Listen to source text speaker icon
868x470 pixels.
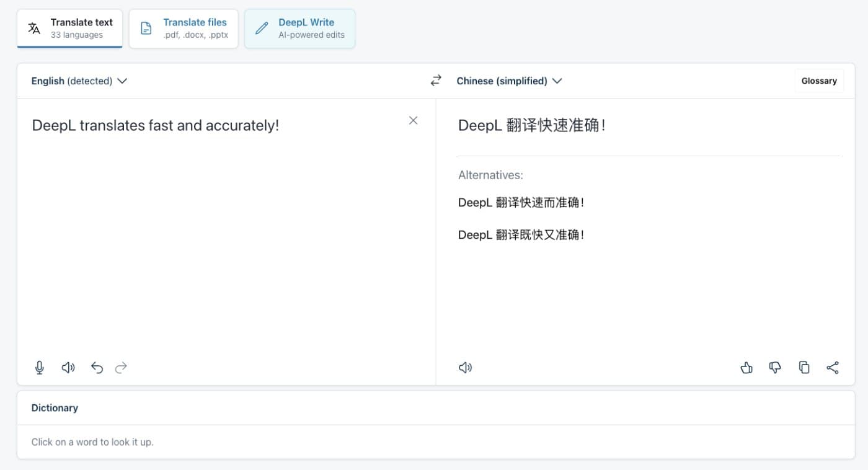(68, 368)
